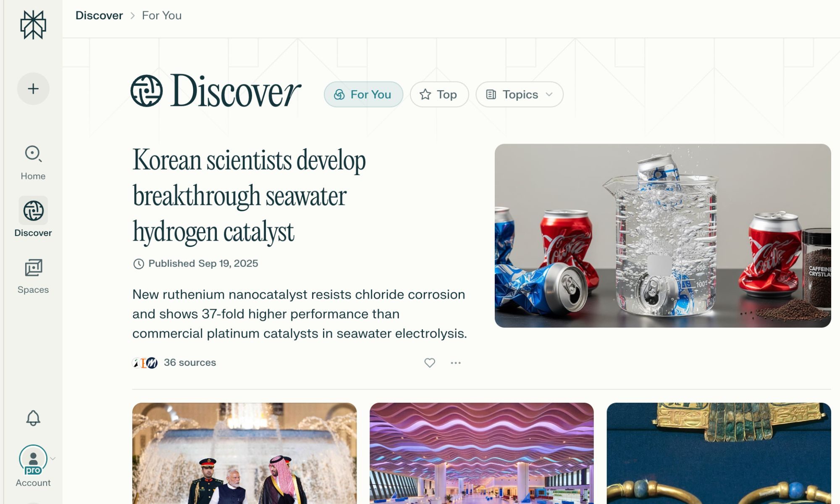Start a new thread with the plus button
840x504 pixels.
pyautogui.click(x=33, y=89)
